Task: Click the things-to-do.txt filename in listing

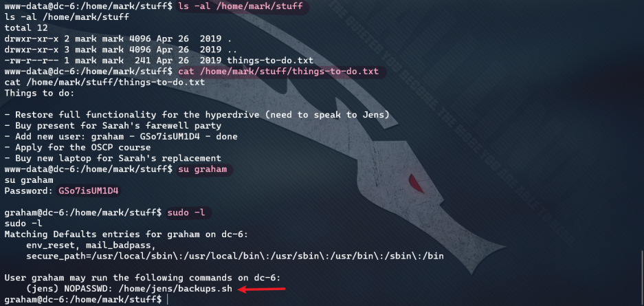Action: [270, 61]
